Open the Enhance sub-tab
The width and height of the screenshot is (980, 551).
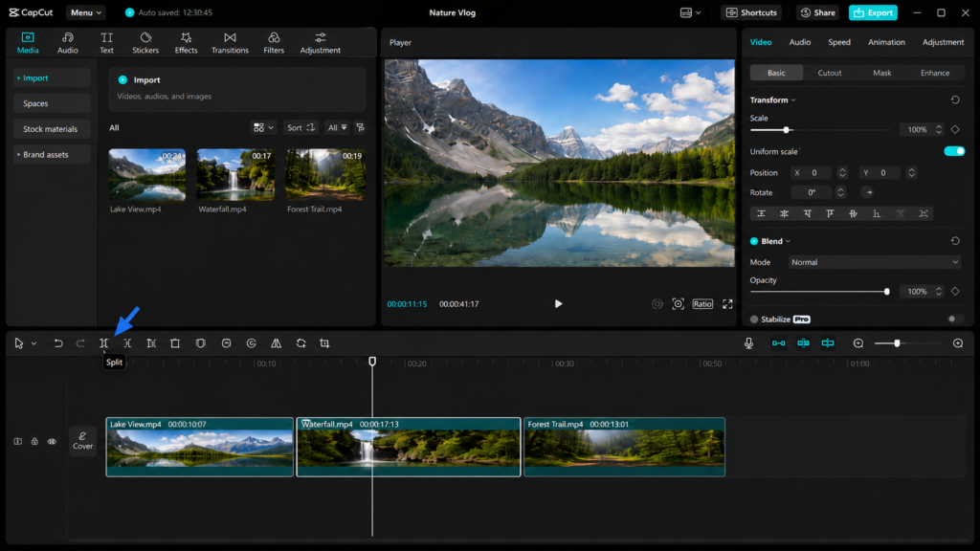tap(934, 73)
